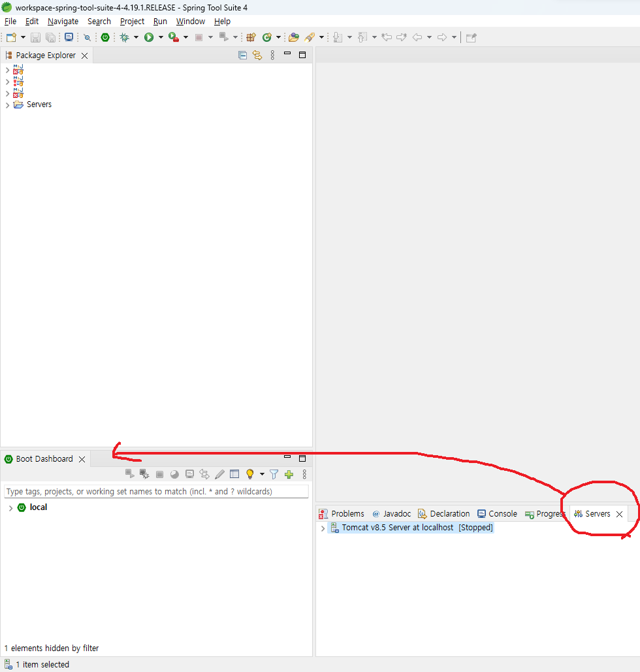Click the Back navigation arrow
This screenshot has height=672, width=640.
point(417,37)
